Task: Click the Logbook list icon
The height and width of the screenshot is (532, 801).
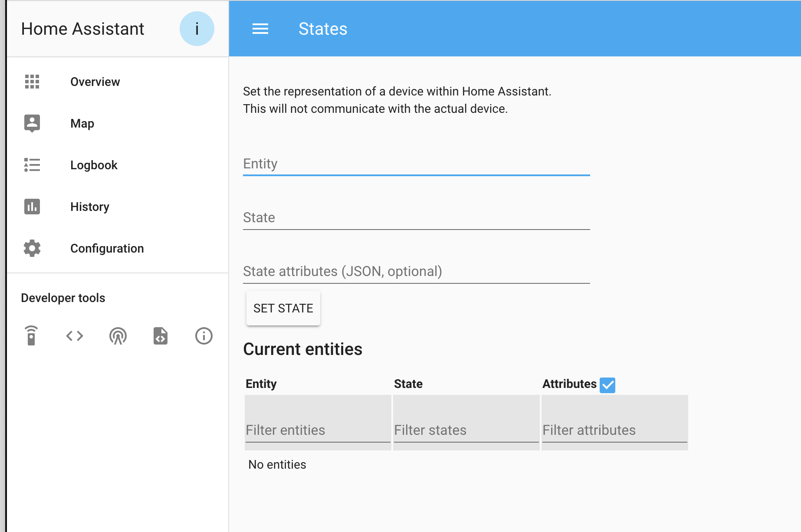Action: [32, 165]
